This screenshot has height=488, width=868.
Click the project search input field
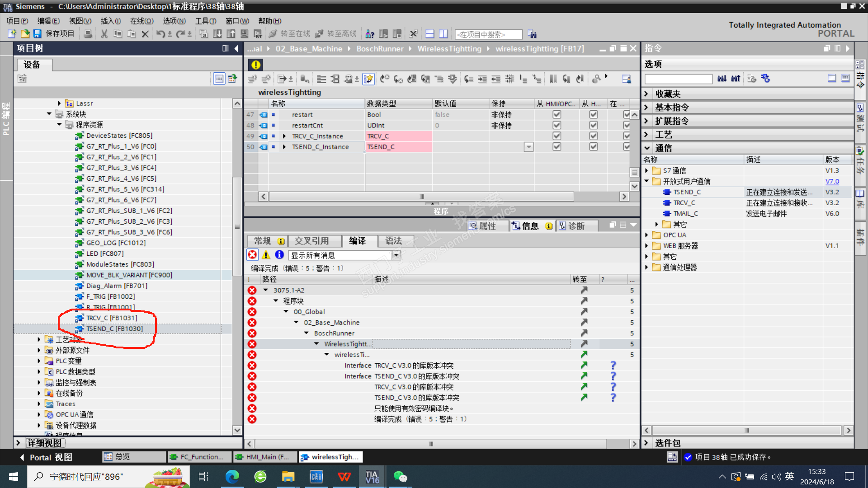point(488,34)
